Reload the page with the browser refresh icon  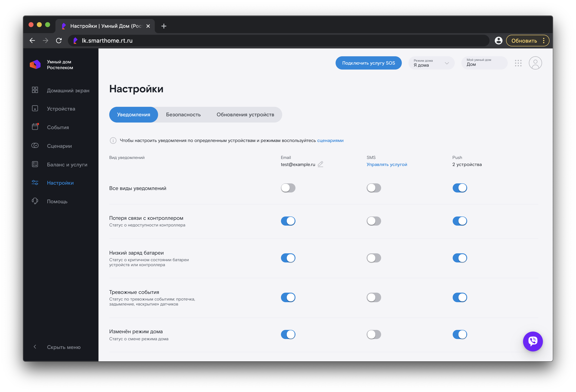59,41
